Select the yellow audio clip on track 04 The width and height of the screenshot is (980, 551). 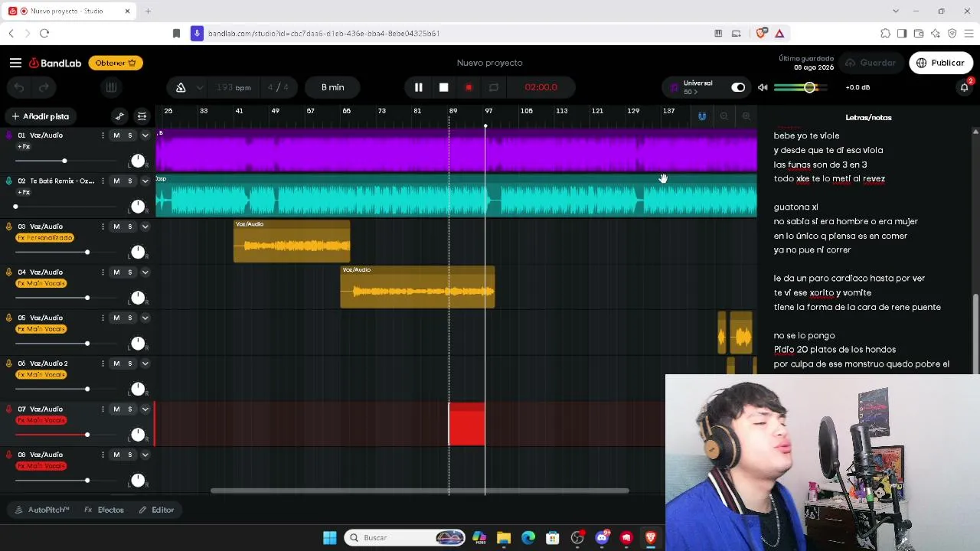tap(417, 287)
